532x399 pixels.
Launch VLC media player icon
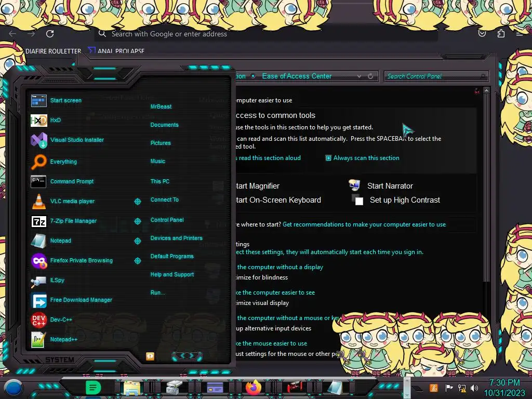pos(38,201)
